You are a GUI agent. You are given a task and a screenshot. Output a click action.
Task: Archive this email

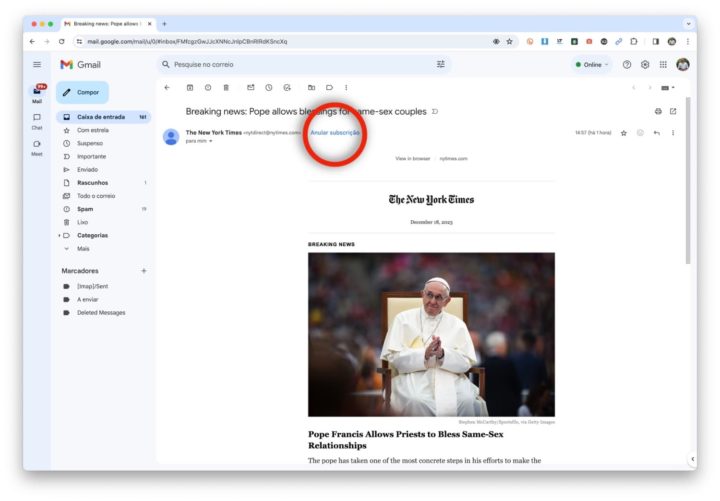(190, 87)
